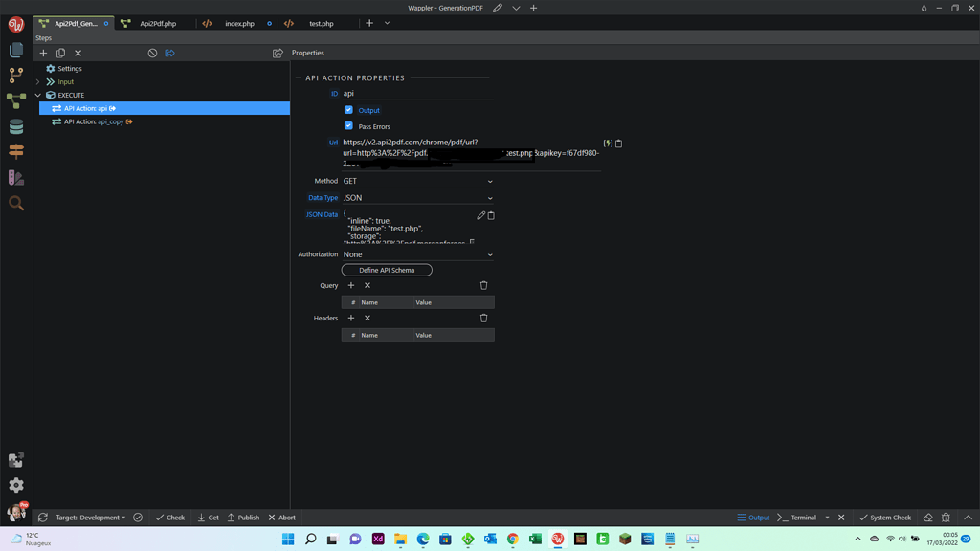
Task: Click into the ID input field
Action: pyautogui.click(x=417, y=94)
